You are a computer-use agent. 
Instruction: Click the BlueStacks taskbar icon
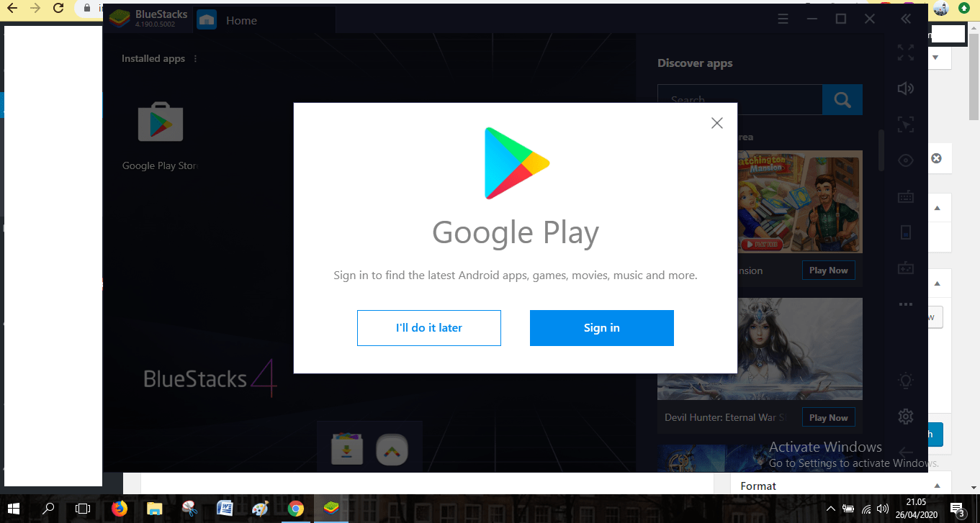[x=331, y=509]
